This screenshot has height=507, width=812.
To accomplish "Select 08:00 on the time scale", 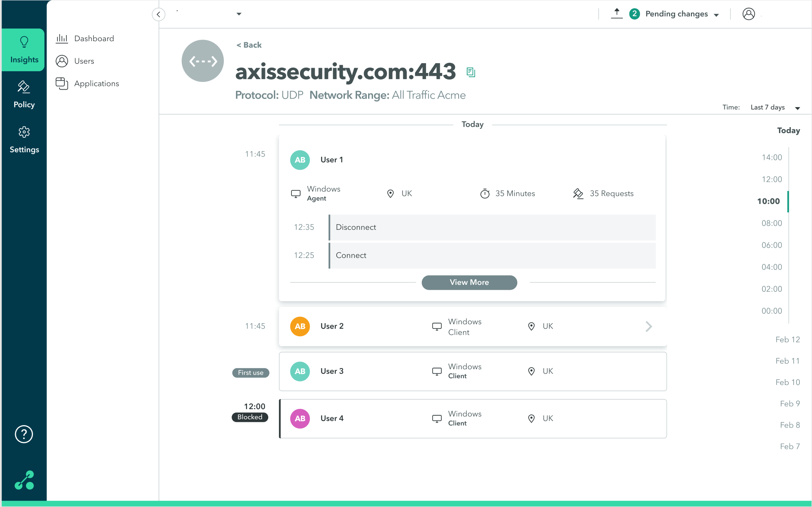I will coord(771,223).
